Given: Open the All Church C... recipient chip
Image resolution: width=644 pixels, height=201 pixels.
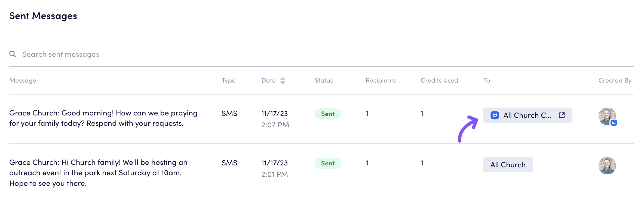Looking at the screenshot, I should (527, 115).
